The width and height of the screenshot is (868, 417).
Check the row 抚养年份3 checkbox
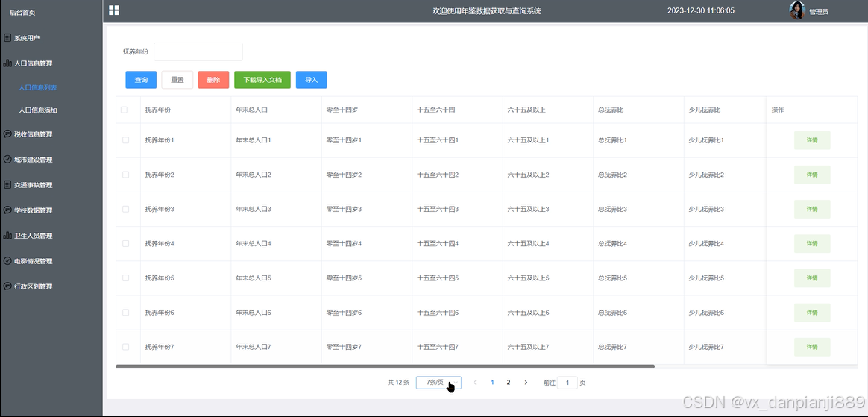tap(126, 209)
